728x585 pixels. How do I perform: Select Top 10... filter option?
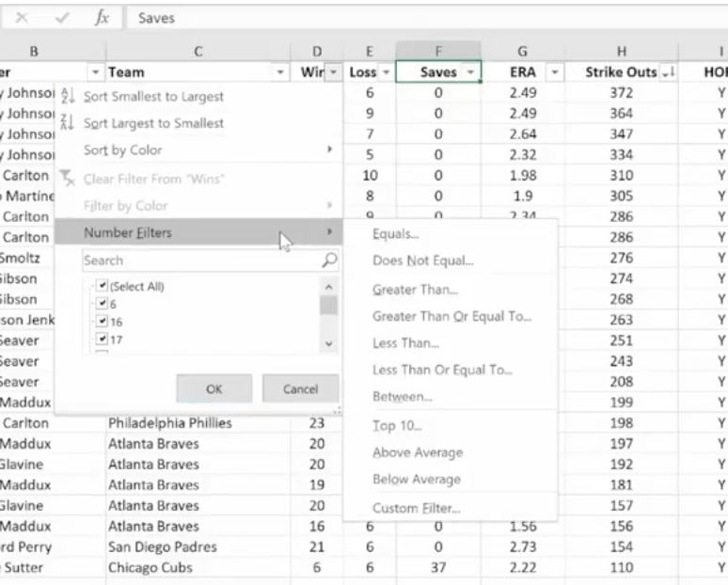tap(397, 426)
